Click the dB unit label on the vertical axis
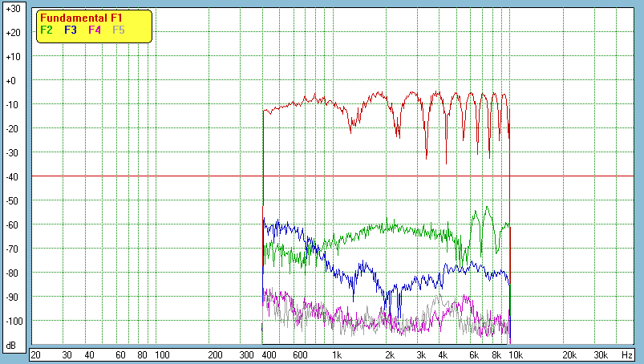 (12, 346)
